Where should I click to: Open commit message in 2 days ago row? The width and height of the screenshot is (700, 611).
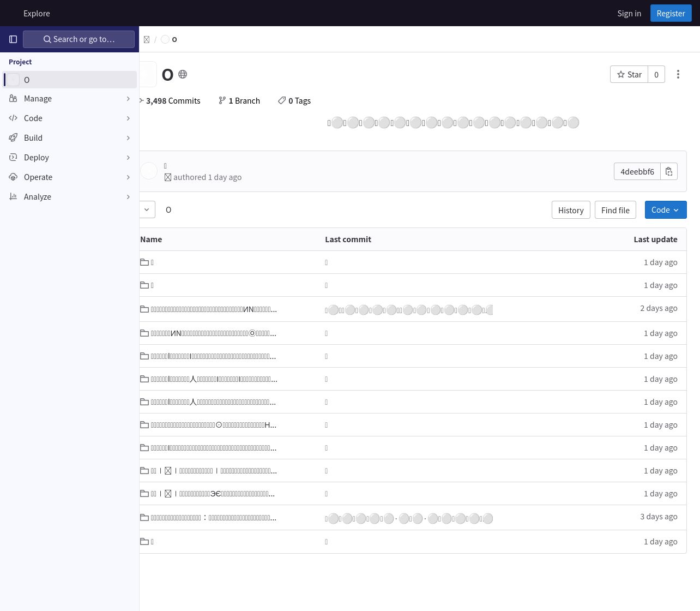pyautogui.click(x=409, y=310)
